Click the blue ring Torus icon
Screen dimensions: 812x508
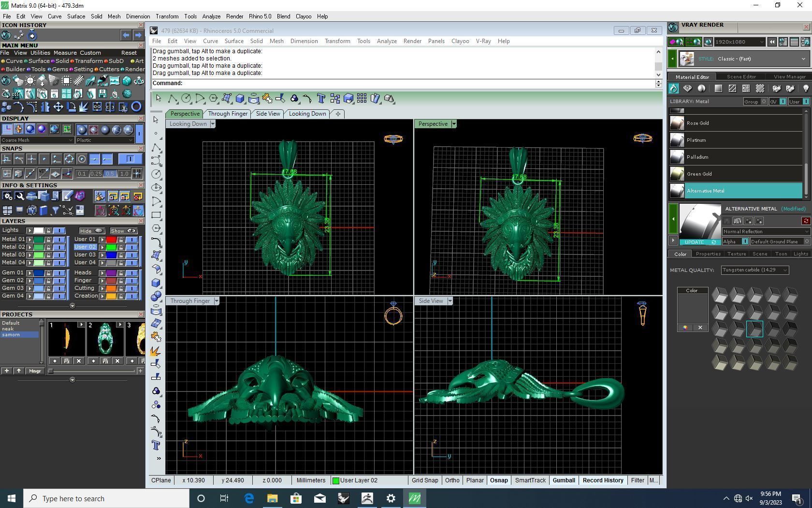click(x=136, y=106)
